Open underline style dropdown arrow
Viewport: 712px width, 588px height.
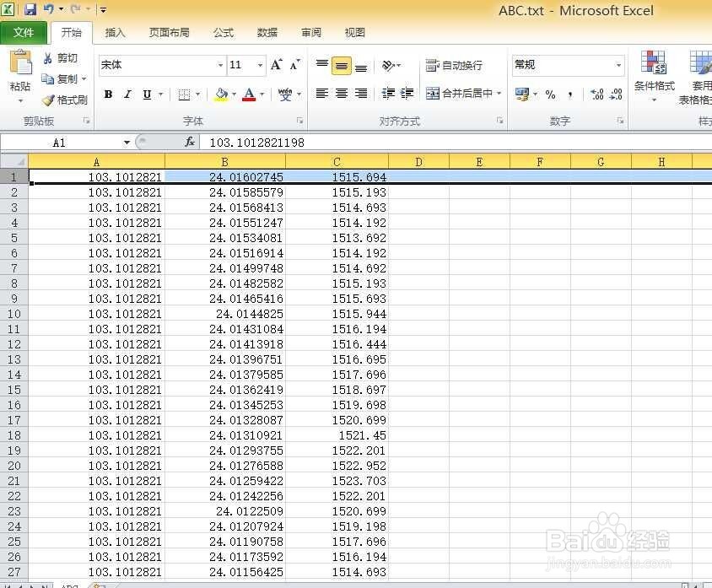pyautogui.click(x=161, y=94)
